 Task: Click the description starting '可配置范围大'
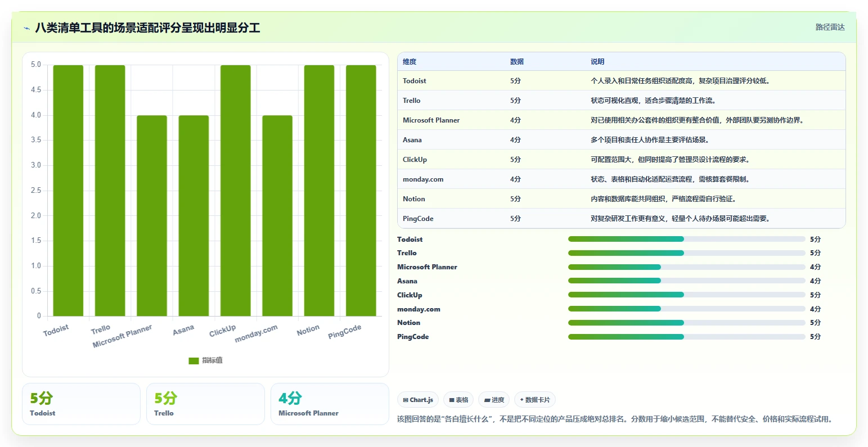pos(669,160)
